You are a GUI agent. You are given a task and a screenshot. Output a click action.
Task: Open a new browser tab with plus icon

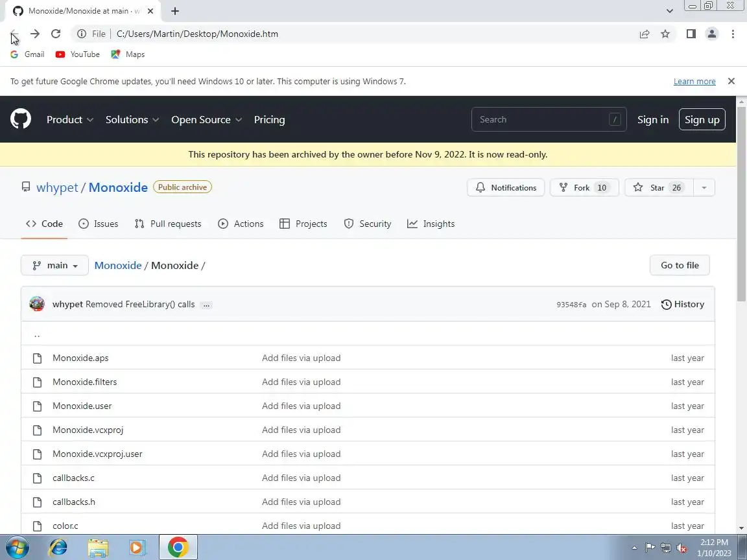(x=175, y=11)
